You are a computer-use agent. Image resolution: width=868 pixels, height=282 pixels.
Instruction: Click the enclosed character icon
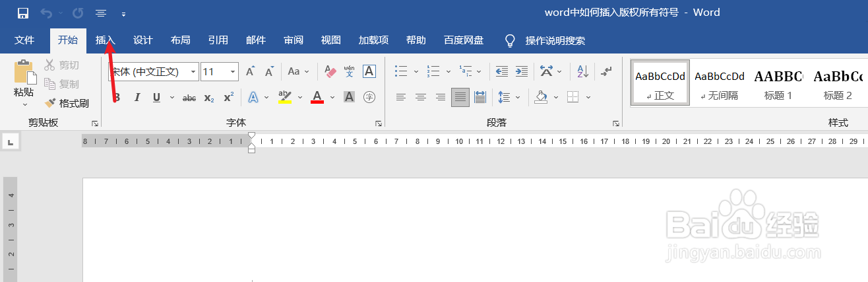[x=369, y=98]
